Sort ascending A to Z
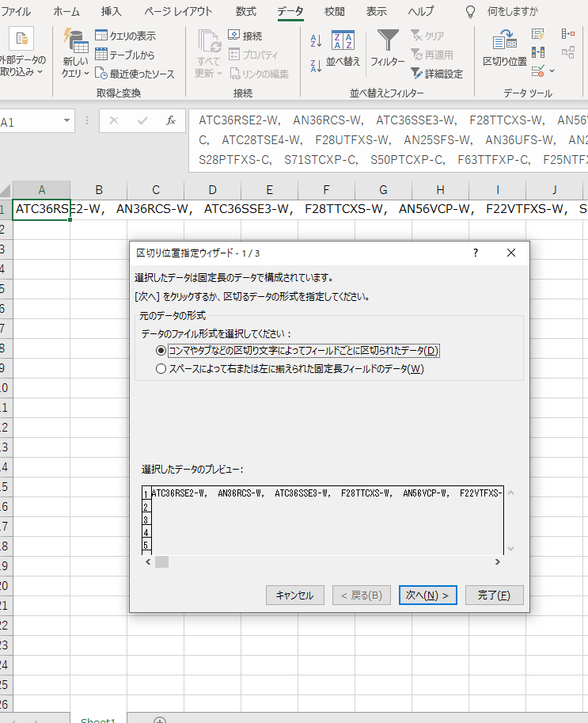The height and width of the screenshot is (723, 588). [316, 41]
